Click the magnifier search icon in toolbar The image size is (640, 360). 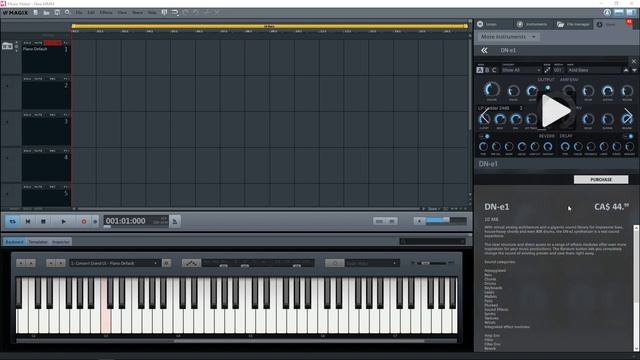(x=67, y=13)
